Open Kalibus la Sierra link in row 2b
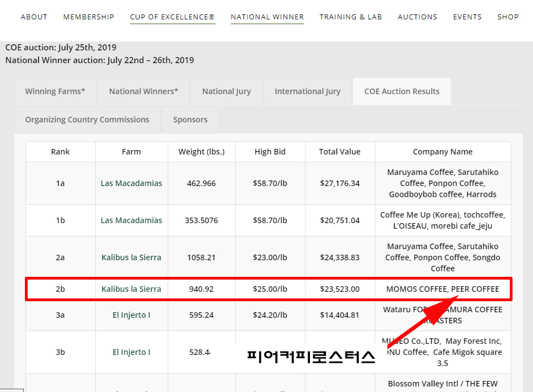533x392 pixels. [x=131, y=289]
